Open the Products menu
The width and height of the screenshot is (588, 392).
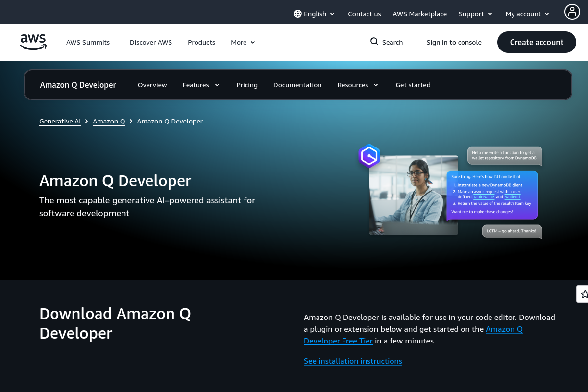(x=201, y=42)
